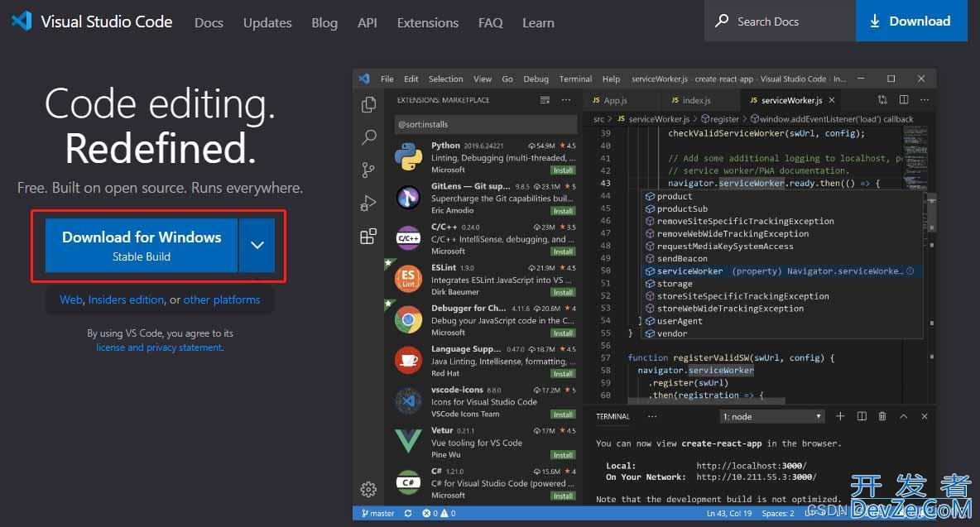Open the Insiders edition link

coord(126,299)
